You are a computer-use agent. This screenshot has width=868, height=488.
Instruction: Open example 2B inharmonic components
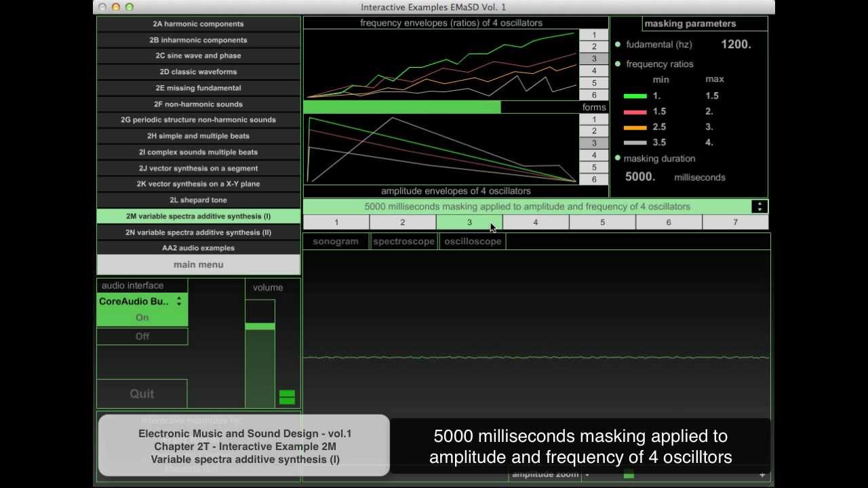pos(198,40)
